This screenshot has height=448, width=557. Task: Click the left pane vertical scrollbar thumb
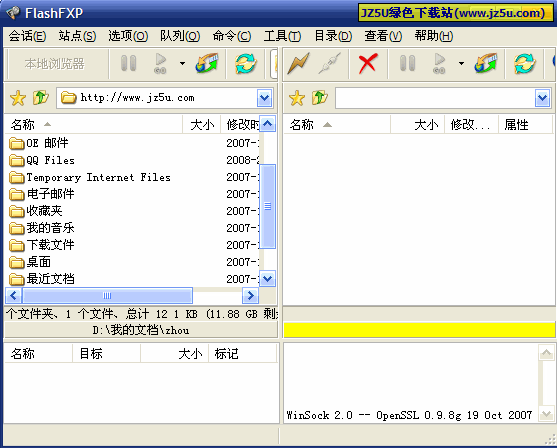pyautogui.click(x=268, y=206)
